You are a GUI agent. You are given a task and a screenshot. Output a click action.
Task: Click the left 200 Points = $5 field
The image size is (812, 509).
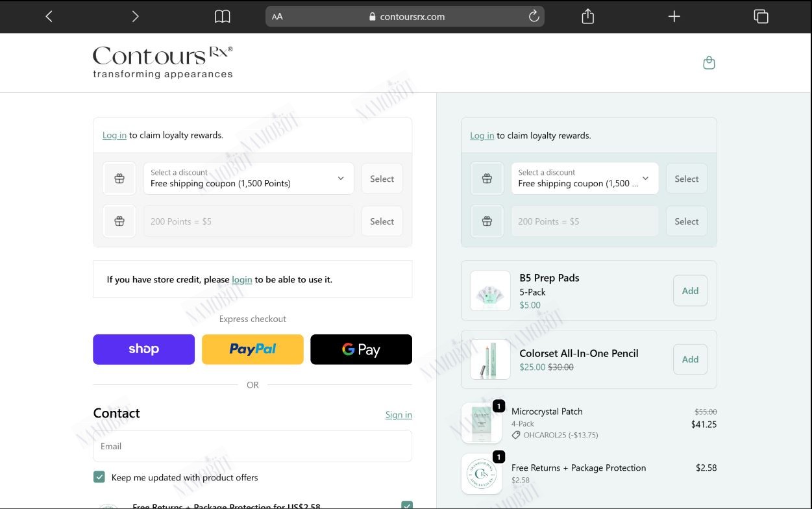[249, 221]
